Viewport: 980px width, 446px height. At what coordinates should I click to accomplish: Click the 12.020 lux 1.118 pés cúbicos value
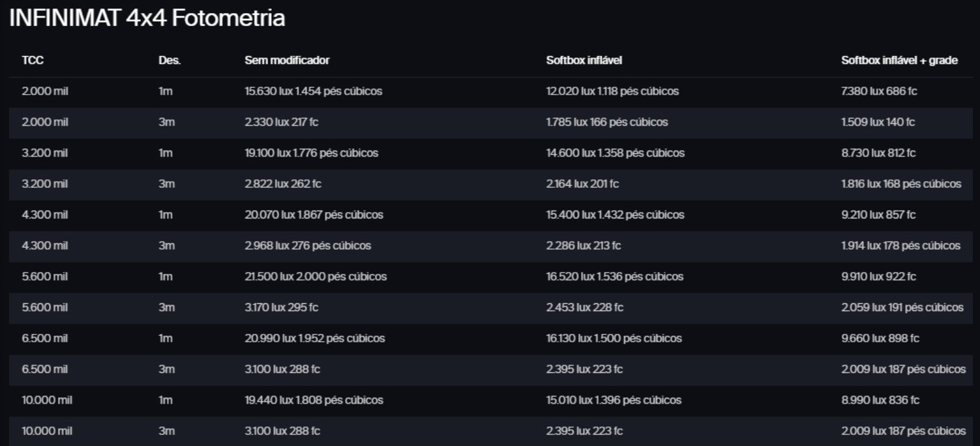[612, 91]
